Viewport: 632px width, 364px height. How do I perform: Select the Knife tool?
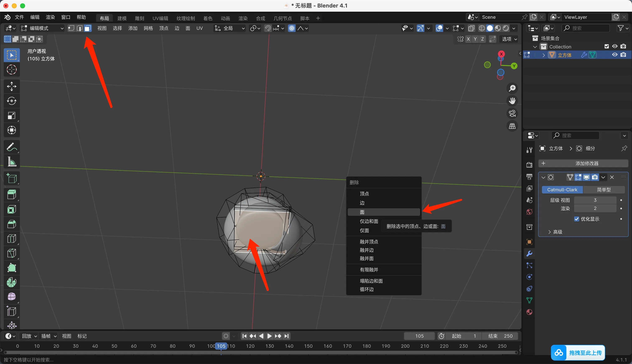click(11, 253)
